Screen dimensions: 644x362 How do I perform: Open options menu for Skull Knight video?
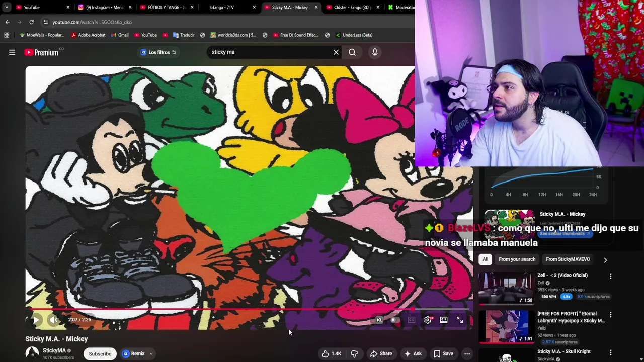tap(610, 352)
